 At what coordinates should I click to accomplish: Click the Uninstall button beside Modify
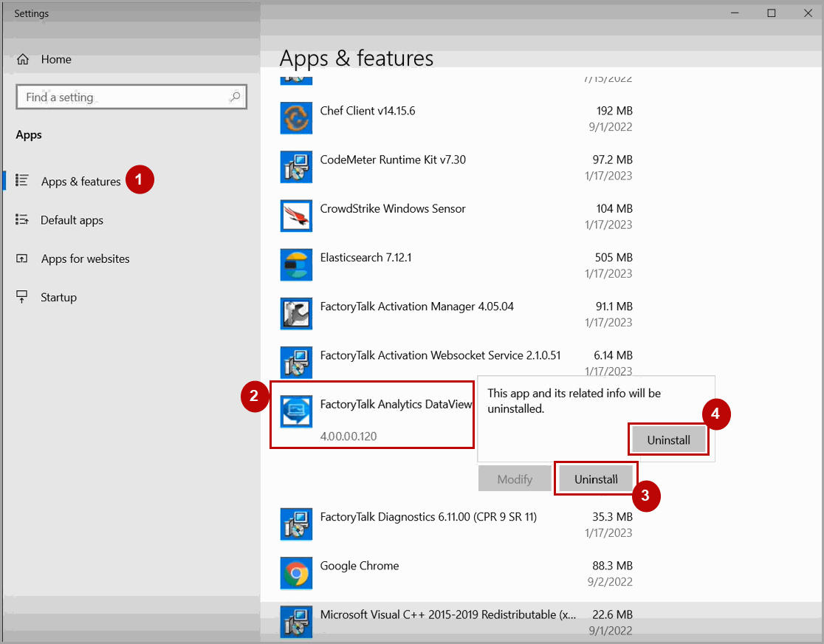click(596, 479)
